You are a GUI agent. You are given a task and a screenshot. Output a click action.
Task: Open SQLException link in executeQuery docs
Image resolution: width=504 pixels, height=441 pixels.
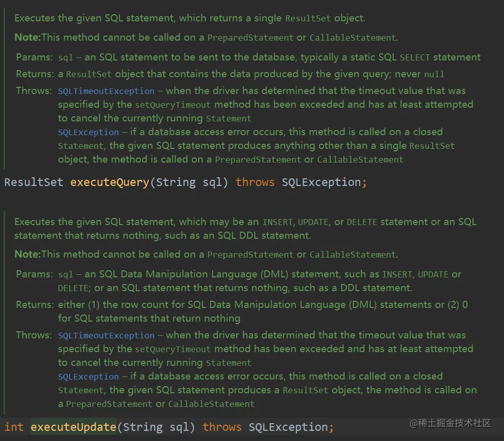tap(88, 132)
